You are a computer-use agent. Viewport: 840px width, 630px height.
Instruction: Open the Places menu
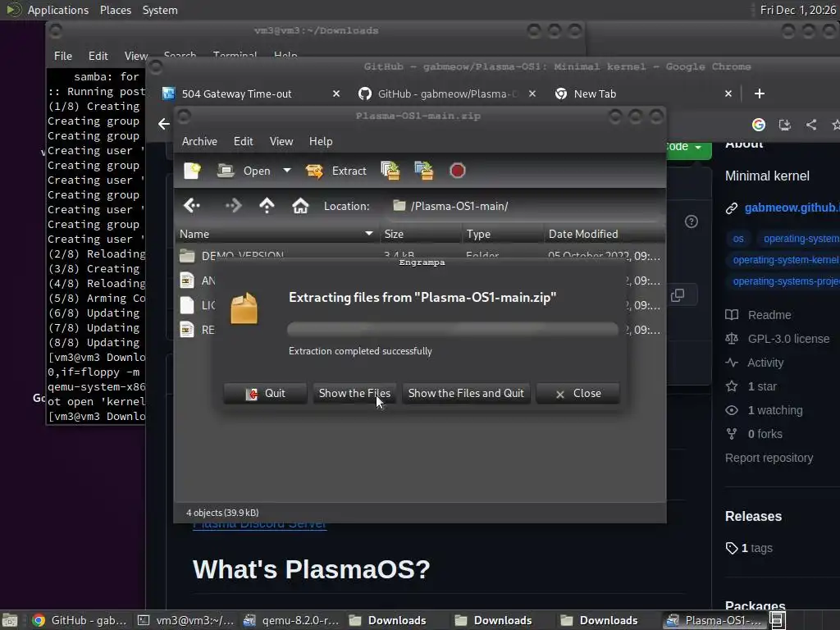115,10
